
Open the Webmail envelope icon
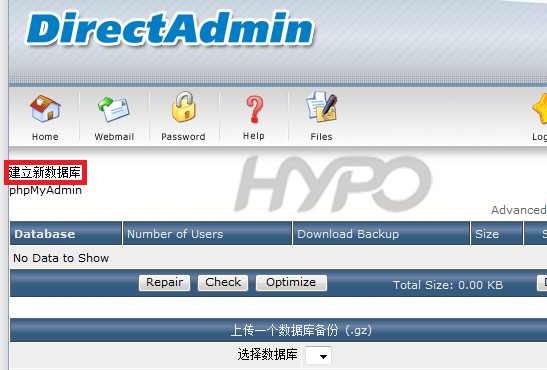point(114,110)
